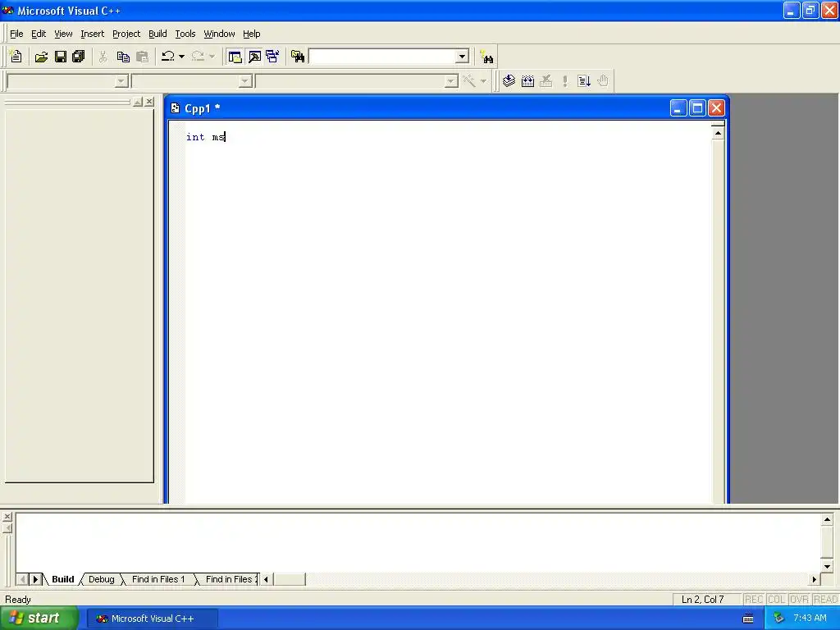Open the Window List
This screenshot has width=840, height=630.
(272, 57)
